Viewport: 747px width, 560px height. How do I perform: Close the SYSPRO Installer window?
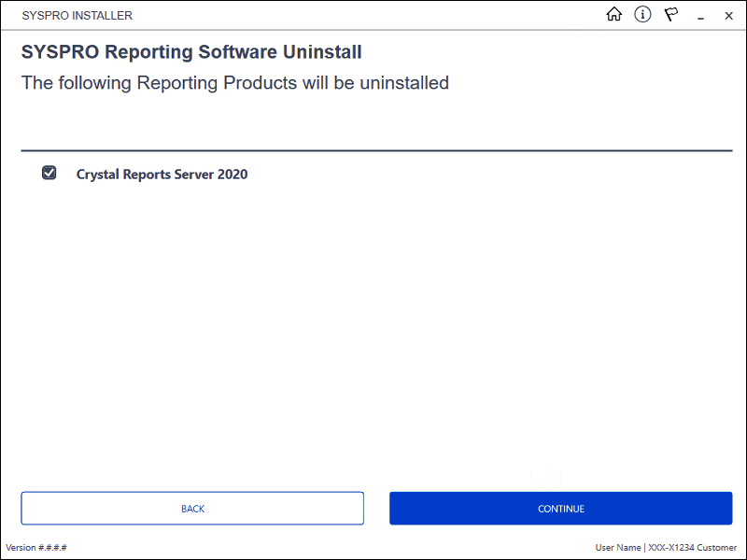coord(728,16)
